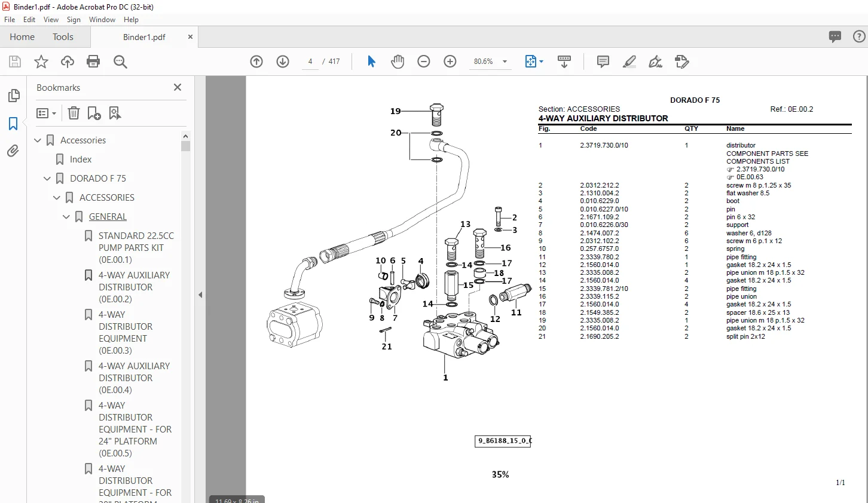Collapse the GENERAL bookmark node
Viewport: 868px width, 503px height.
click(x=66, y=217)
